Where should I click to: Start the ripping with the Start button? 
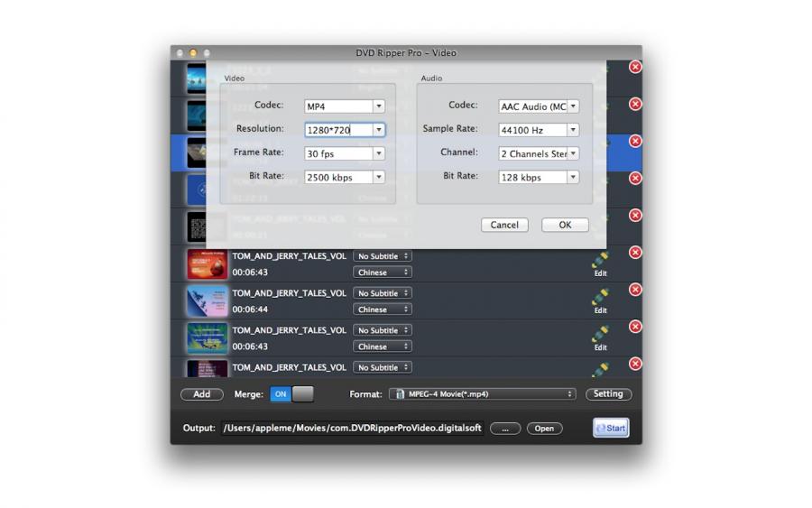[x=611, y=428]
